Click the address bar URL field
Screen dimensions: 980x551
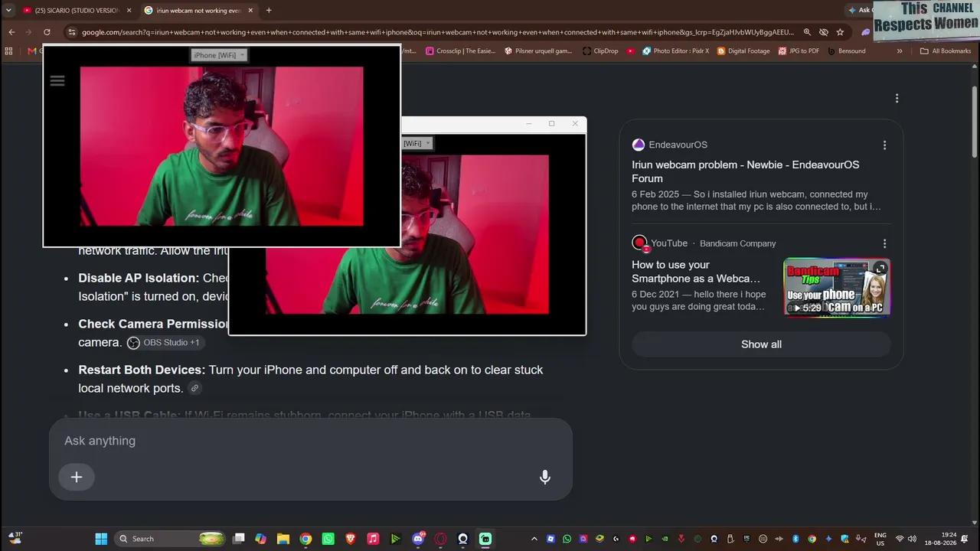point(438,32)
